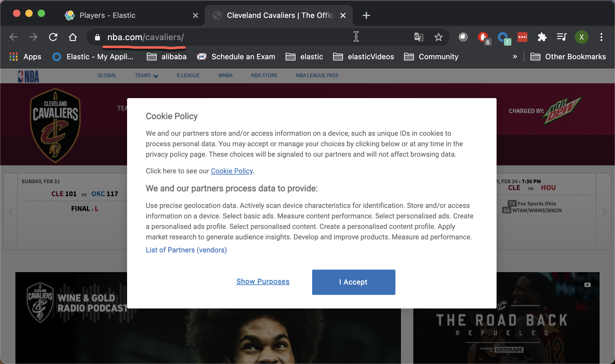Open the elastic bookmark folder
This screenshot has width=615, height=364.
(304, 57)
